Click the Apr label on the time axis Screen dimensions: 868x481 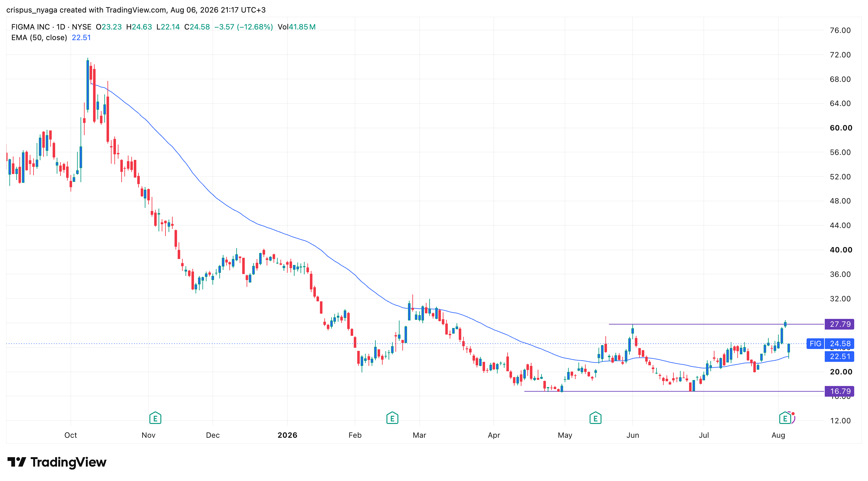494,435
